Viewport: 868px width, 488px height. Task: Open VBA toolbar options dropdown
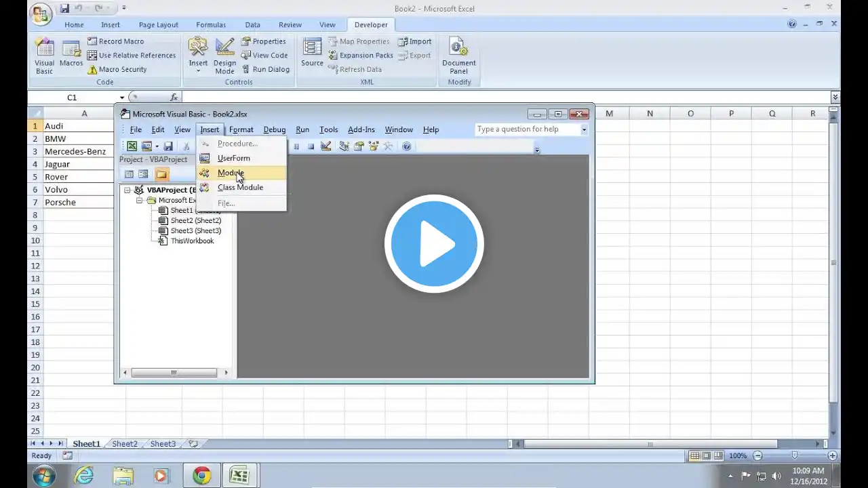(x=537, y=149)
